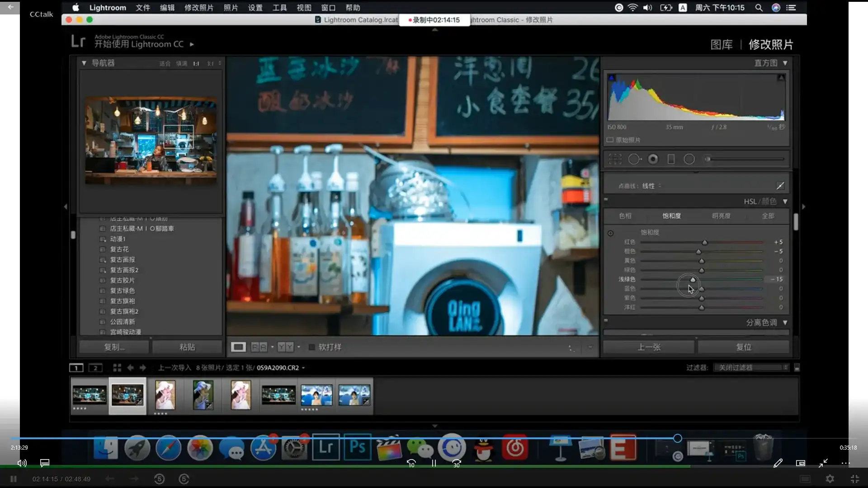Toggle the 软打样 soft proofing checkbox
Viewport: 868px width, 488px height.
click(311, 347)
